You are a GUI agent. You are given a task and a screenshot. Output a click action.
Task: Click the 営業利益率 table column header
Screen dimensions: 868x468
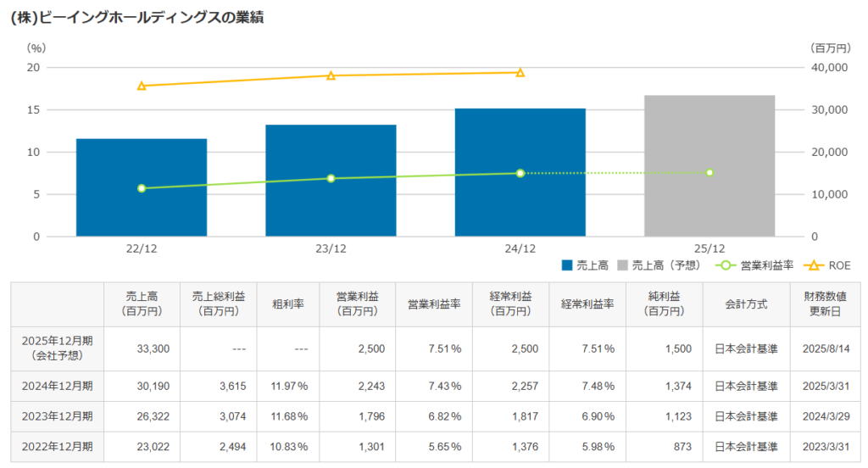pyautogui.click(x=433, y=304)
